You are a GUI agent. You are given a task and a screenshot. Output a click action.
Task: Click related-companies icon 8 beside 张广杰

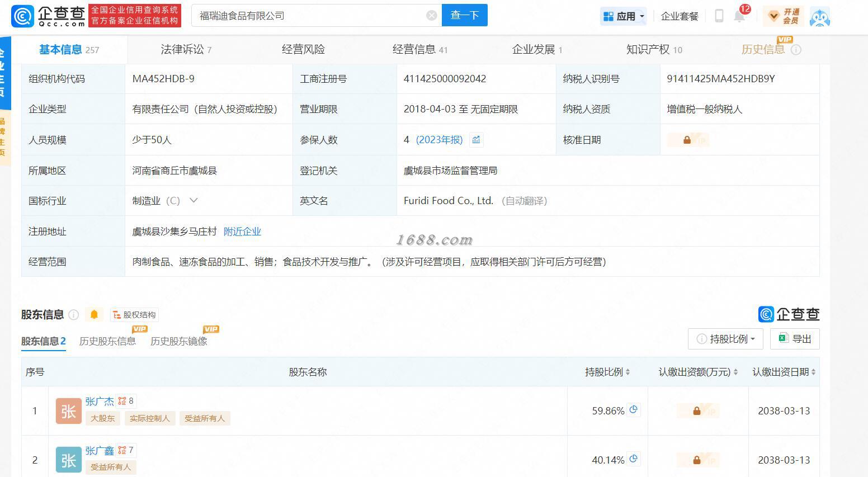tap(126, 401)
